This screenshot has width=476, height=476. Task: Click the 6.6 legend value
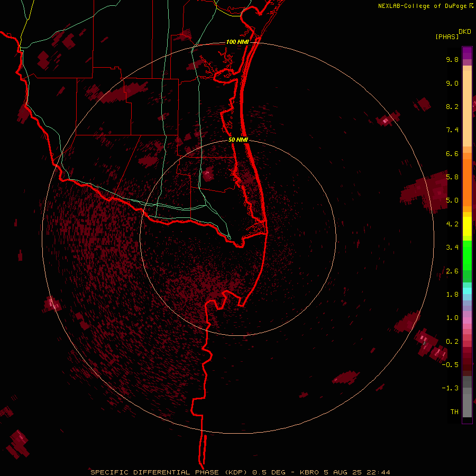coord(452,153)
